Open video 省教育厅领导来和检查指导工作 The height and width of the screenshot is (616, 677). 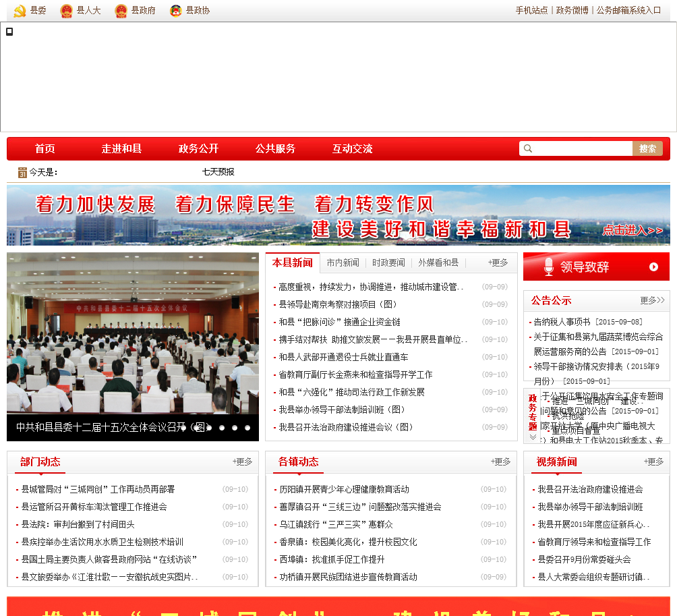tap(595, 542)
